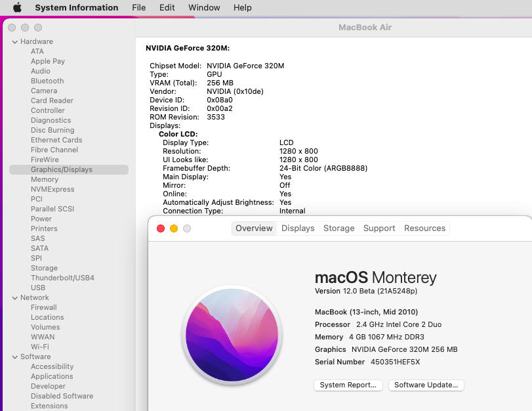Image resolution: width=532 pixels, height=411 pixels.
Task: Click the Color LCD: display heading
Action: tap(178, 134)
